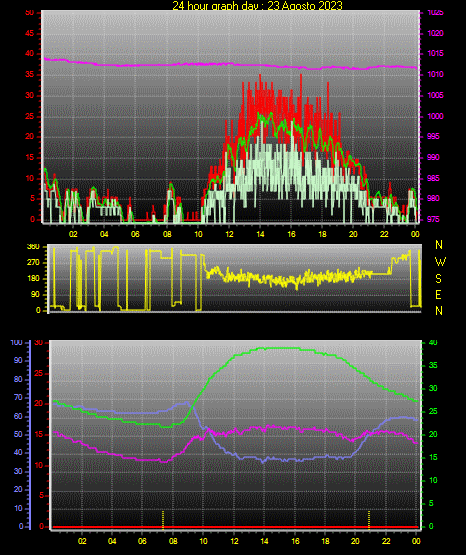Image resolution: width=466 pixels, height=555 pixels.
Task: Click the 180 degree wind direction label
Action: tap(33, 279)
